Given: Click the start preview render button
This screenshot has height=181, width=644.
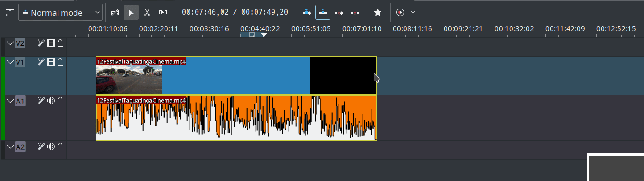Looking at the screenshot, I should click(x=400, y=12).
